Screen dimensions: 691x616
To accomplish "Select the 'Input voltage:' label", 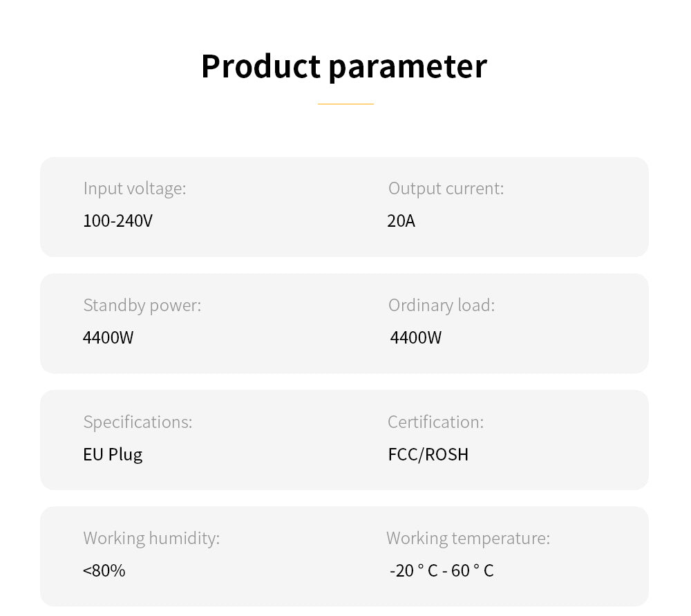I will 135,188.
